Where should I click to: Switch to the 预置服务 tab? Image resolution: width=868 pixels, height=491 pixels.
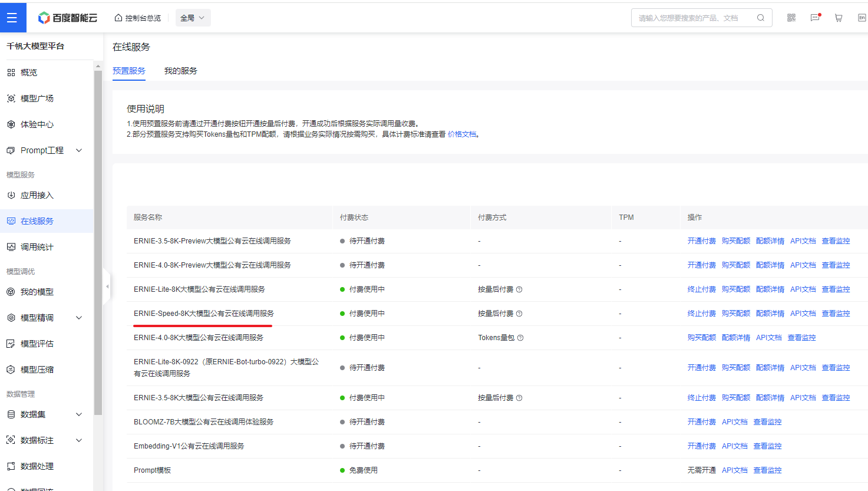(x=129, y=71)
